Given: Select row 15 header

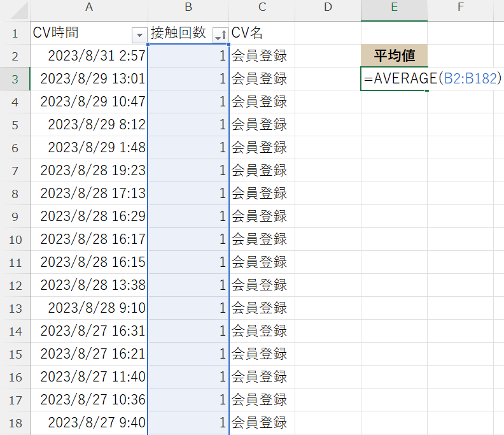Looking at the screenshot, I should (x=15, y=354).
